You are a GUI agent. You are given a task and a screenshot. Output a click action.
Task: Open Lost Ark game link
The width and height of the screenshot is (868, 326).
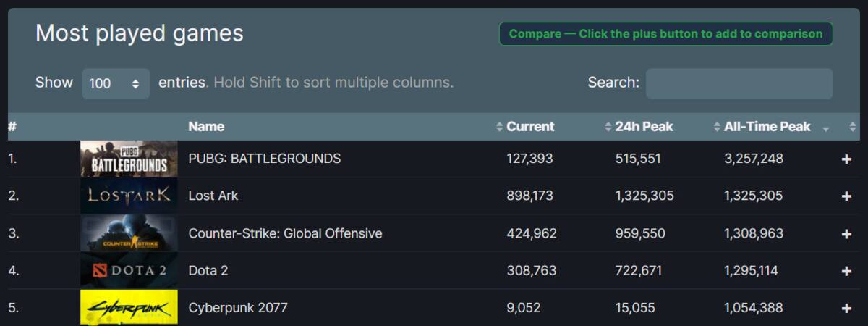[213, 196]
